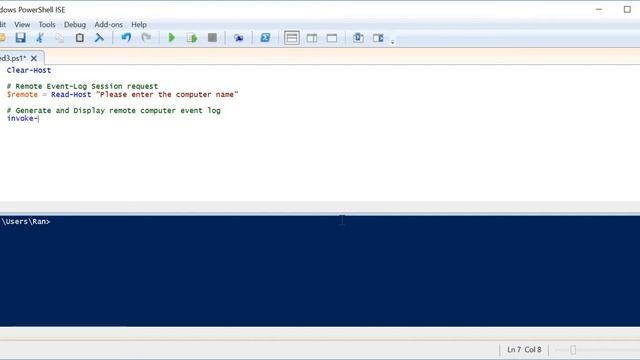Viewport: 640px width, 360px height.
Task: Adjust the zoom slider in the status bar
Action: (x=573, y=350)
